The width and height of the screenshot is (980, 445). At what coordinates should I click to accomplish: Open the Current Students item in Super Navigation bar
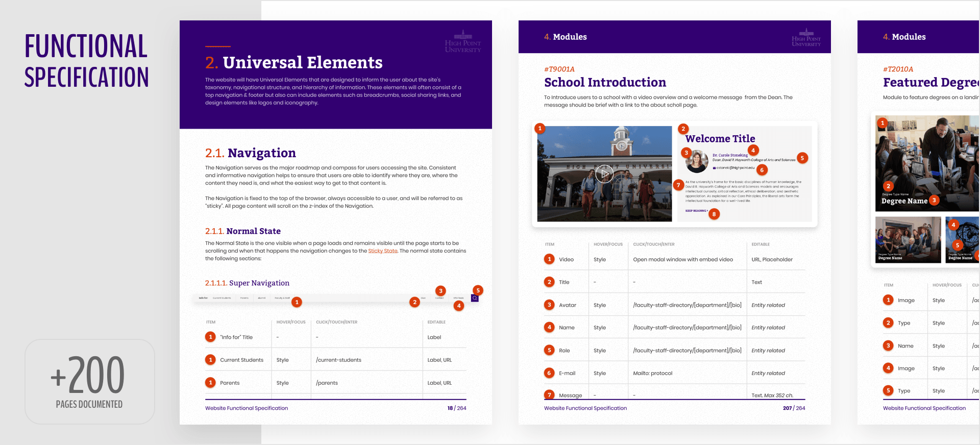point(222,298)
